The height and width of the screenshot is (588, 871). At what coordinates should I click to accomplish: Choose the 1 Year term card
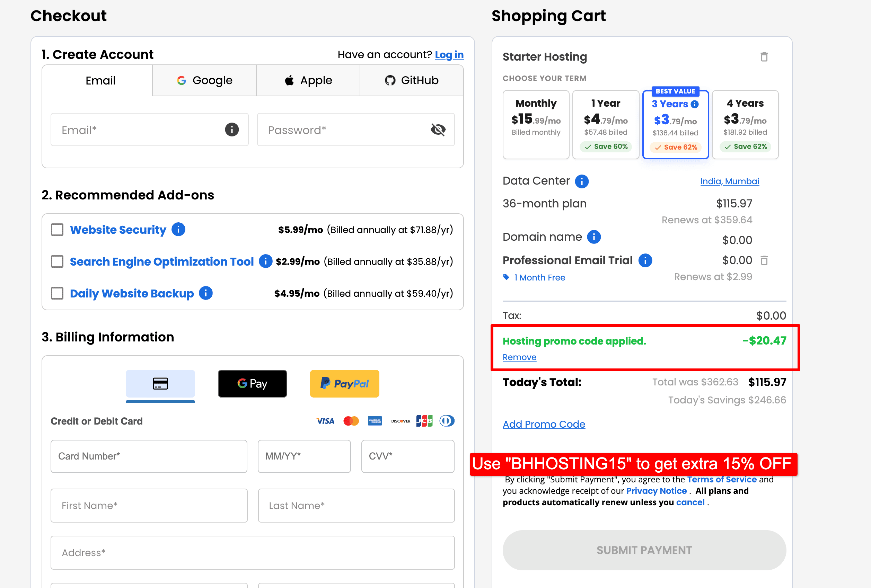click(x=606, y=124)
